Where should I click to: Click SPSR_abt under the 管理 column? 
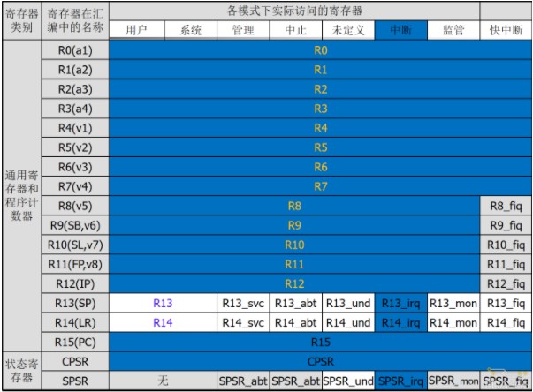243,381
